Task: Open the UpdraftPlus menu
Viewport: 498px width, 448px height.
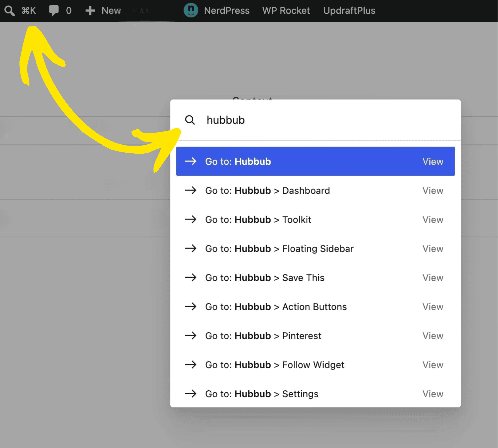Action: [x=349, y=11]
